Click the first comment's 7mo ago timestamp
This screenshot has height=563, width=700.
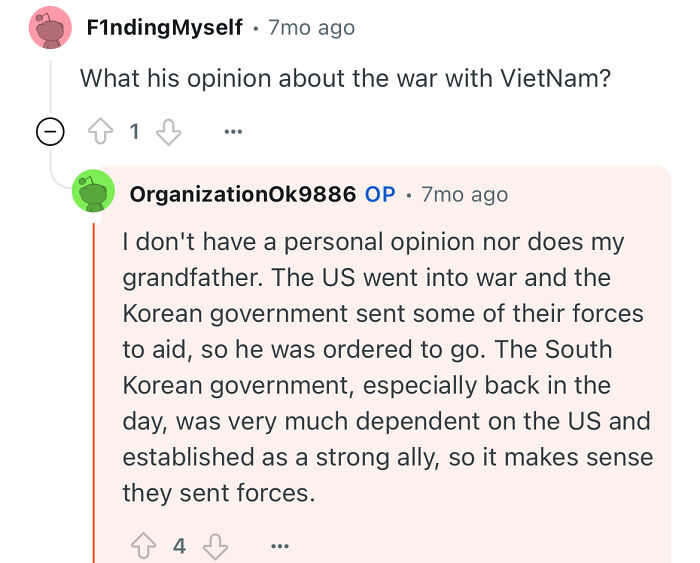[x=311, y=27]
